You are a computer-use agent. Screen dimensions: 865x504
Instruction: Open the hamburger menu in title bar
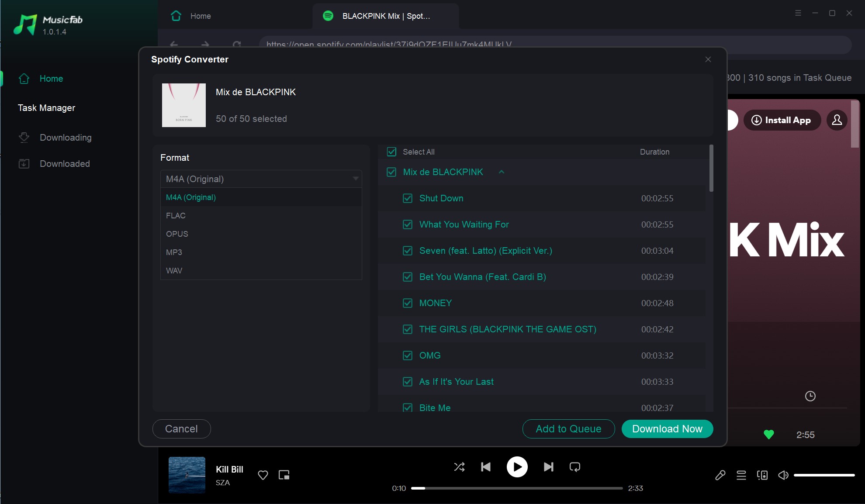[798, 13]
